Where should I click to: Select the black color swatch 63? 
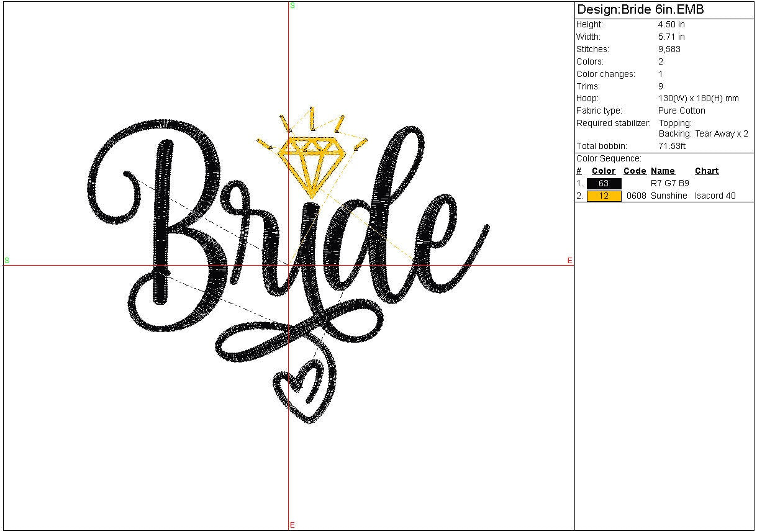click(604, 184)
